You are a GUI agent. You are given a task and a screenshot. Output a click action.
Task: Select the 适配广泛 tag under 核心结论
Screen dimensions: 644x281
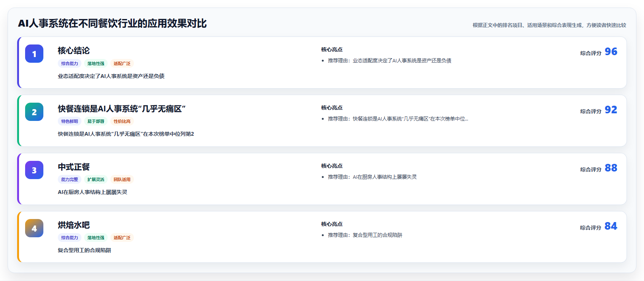pyautogui.click(x=122, y=64)
